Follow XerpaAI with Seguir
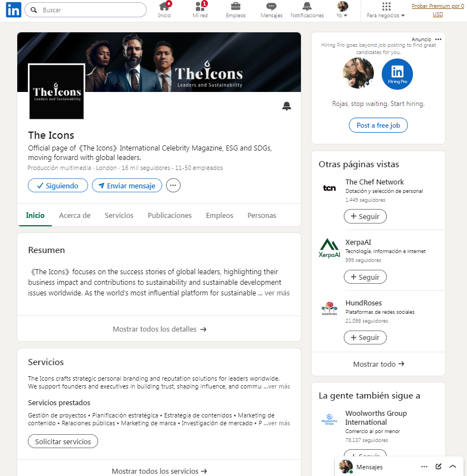Viewport: 467px width, 476px height. [x=365, y=277]
